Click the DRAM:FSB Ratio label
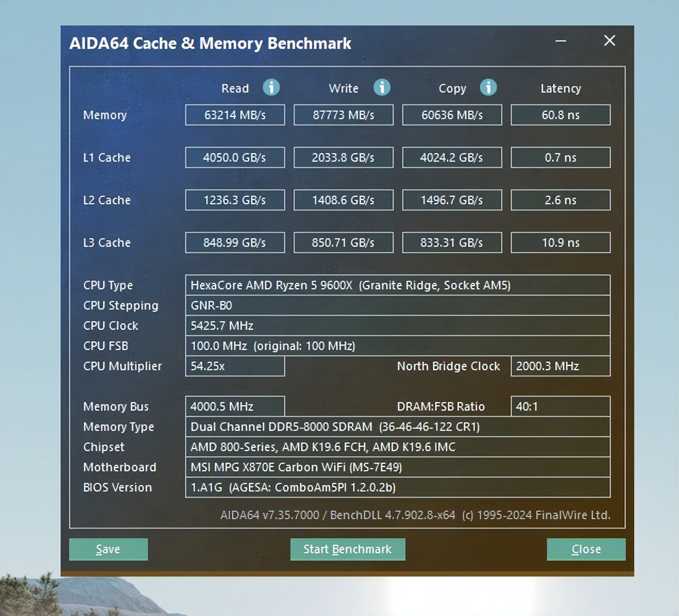 pyautogui.click(x=441, y=406)
